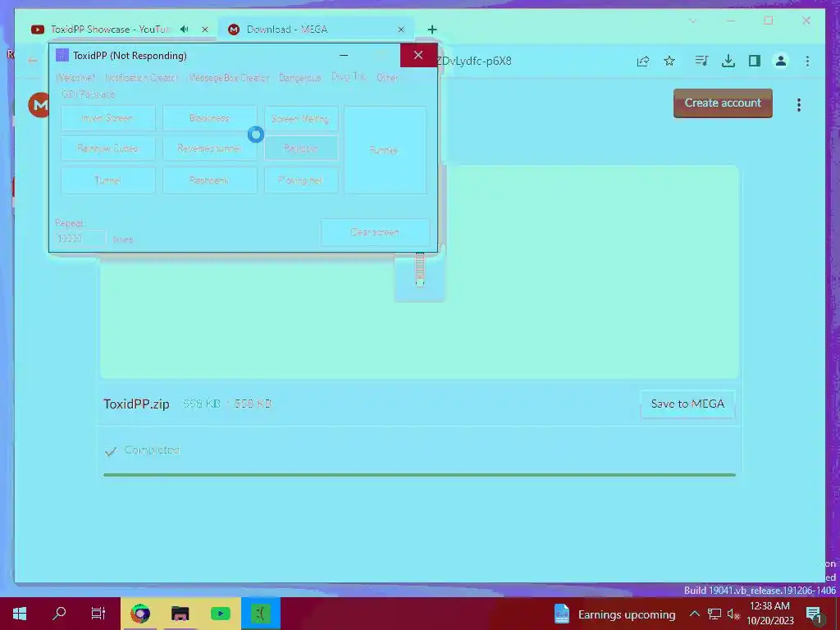Click the tall button right of Screen Melting

point(385,150)
